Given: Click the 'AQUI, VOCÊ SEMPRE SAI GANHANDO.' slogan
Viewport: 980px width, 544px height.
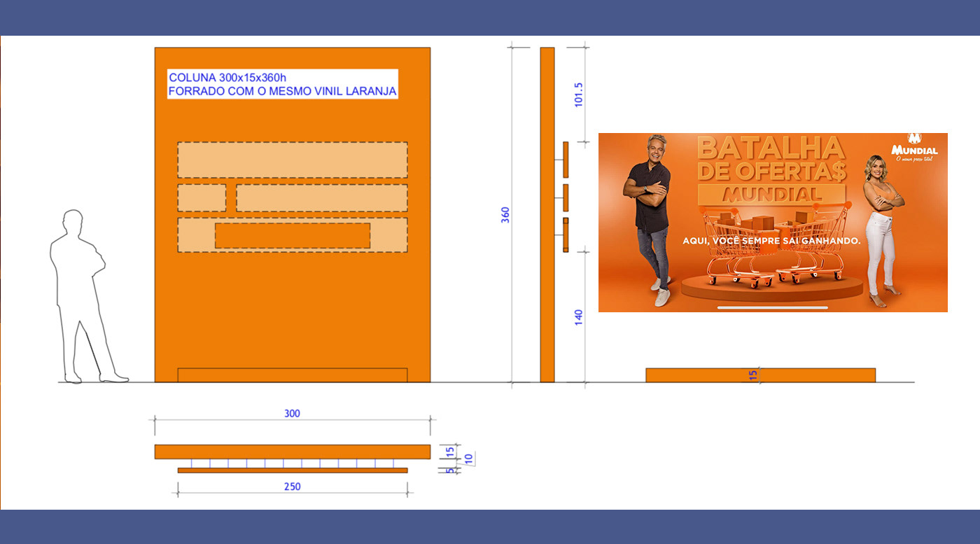Looking at the screenshot, I should click(x=771, y=241).
